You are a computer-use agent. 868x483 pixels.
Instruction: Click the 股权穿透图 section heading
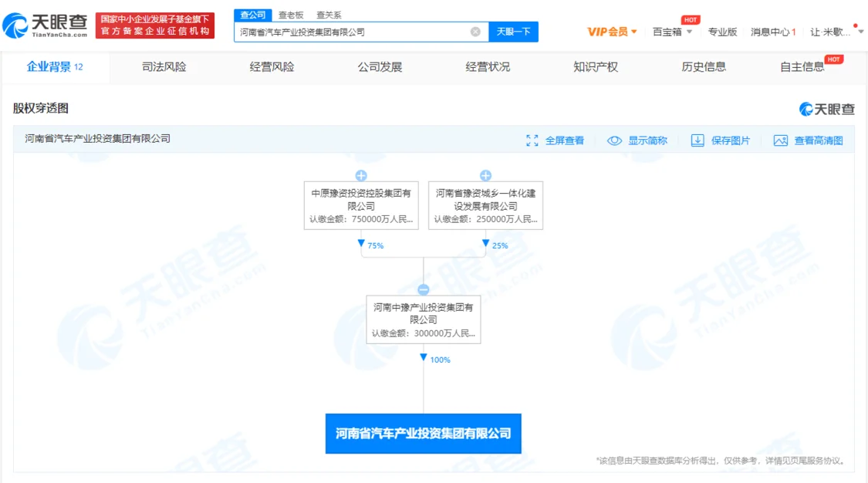41,108
